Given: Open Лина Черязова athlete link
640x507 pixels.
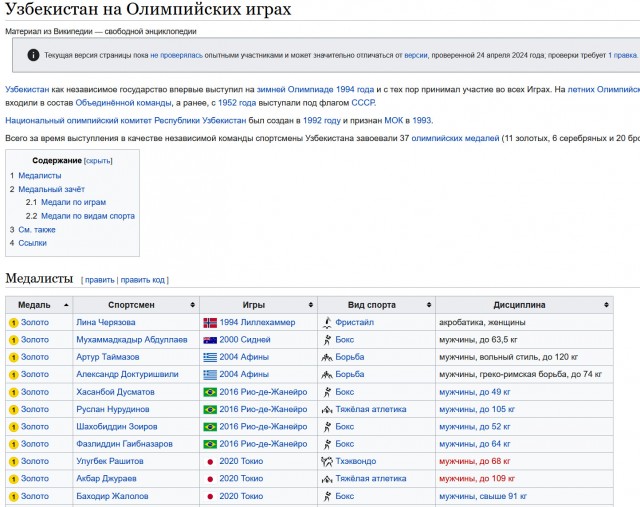Looking at the screenshot, I should point(106,322).
